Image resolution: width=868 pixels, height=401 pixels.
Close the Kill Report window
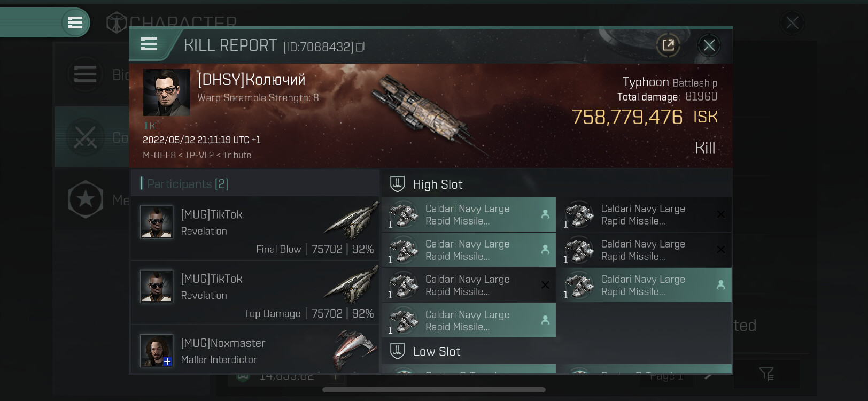pyautogui.click(x=709, y=45)
